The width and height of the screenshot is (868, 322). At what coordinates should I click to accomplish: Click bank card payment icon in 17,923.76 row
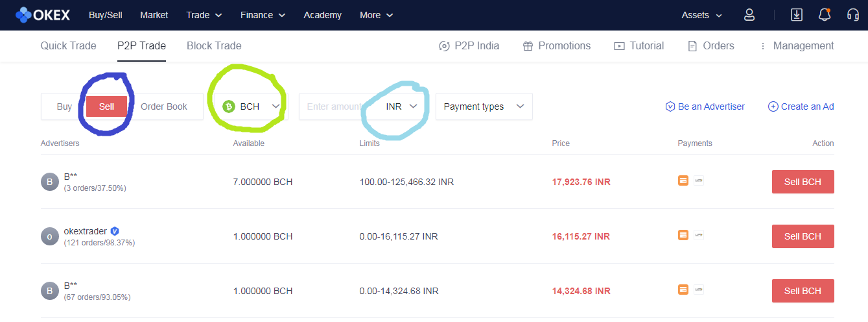[x=683, y=180]
